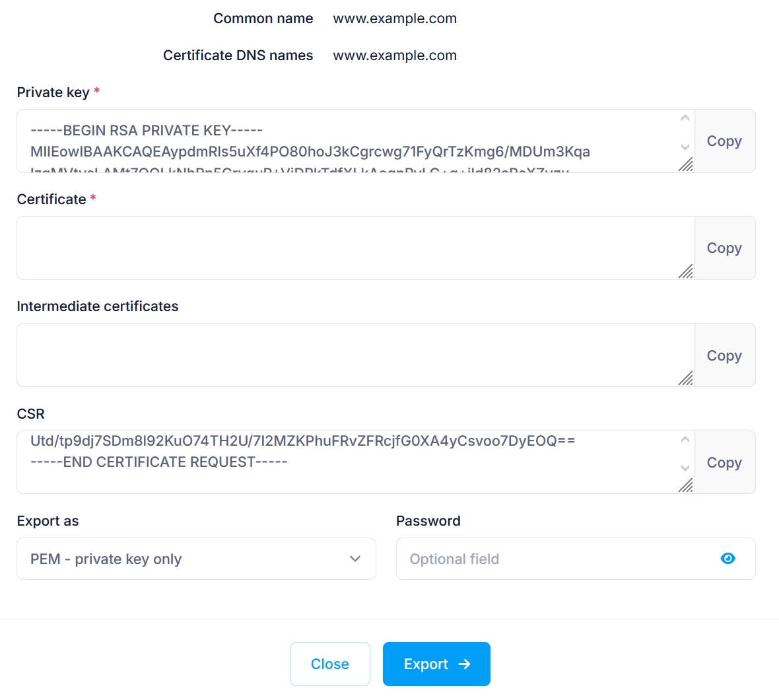779x700 pixels.
Task: Close the certificate dialog
Action: (329, 664)
